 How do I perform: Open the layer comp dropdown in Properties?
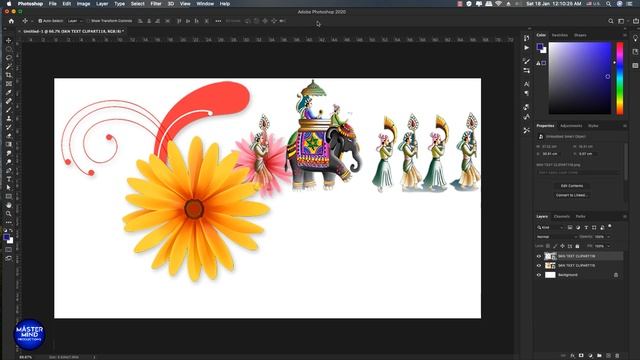[x=578, y=173]
